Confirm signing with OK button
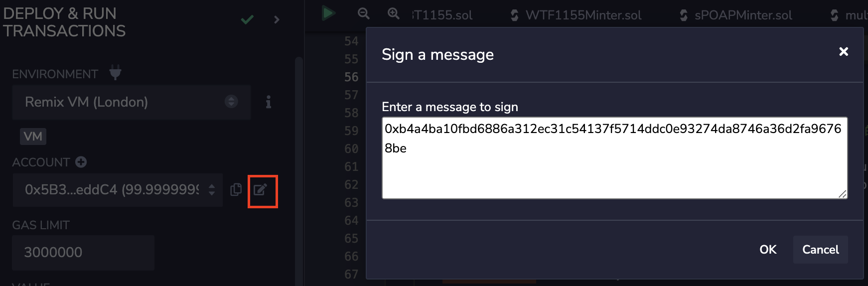Screen dimensions: 868x286 point(768,250)
